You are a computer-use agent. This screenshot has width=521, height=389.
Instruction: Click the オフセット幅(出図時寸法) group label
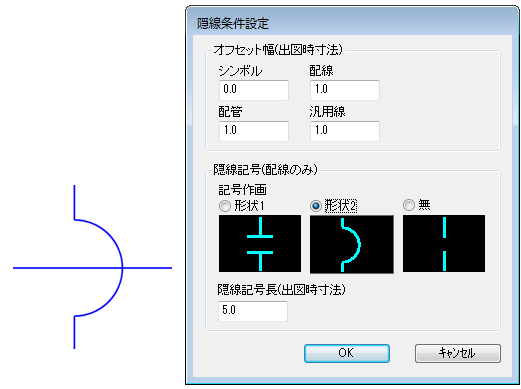[x=278, y=50]
